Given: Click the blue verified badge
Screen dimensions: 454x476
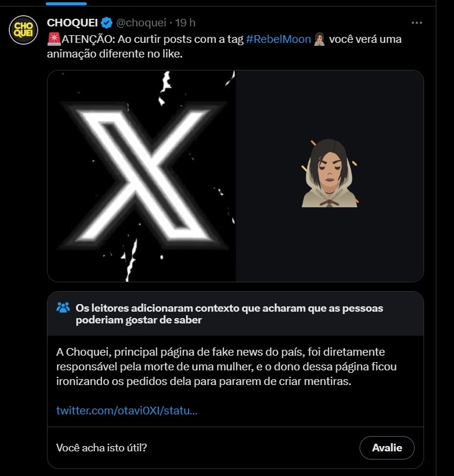Looking at the screenshot, I should pos(106,23).
